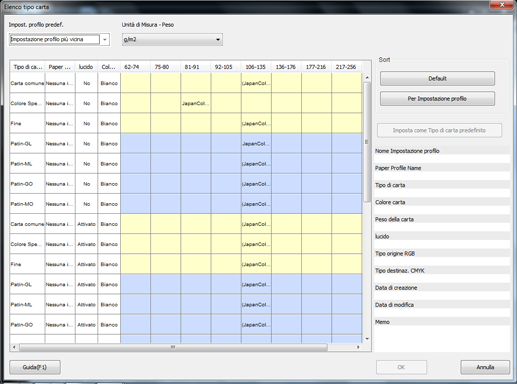517x384 pixels.
Task: Click the Default sort button
Action: pos(437,79)
